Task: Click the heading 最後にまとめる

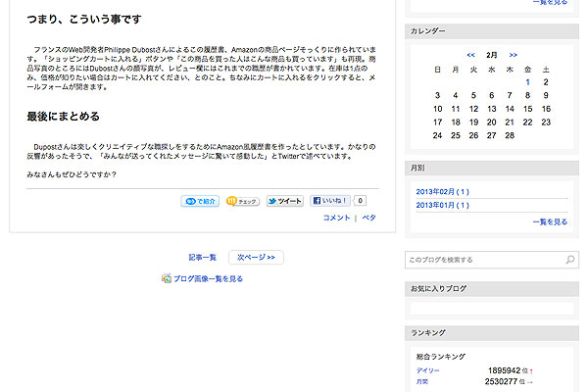Action: tap(63, 117)
